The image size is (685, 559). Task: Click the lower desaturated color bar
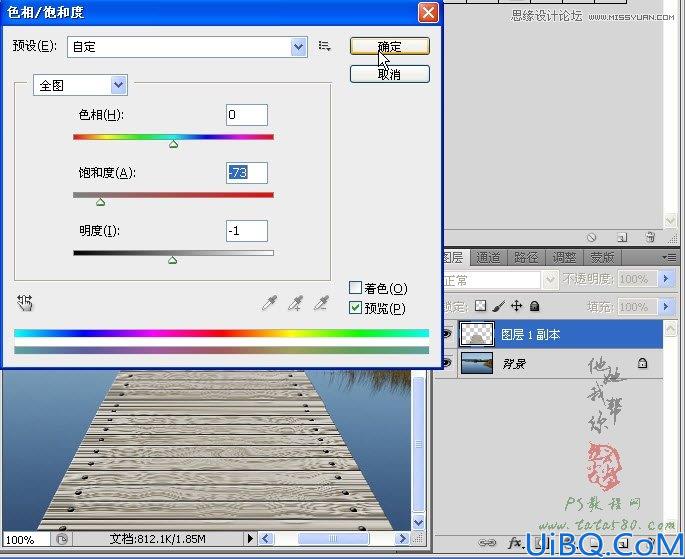coord(221,350)
